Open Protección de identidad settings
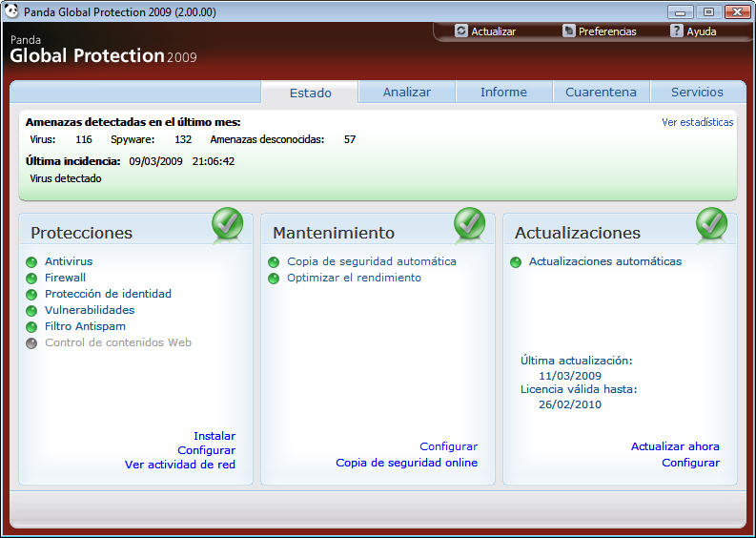Viewport: 756px width, 538px height. click(x=108, y=294)
